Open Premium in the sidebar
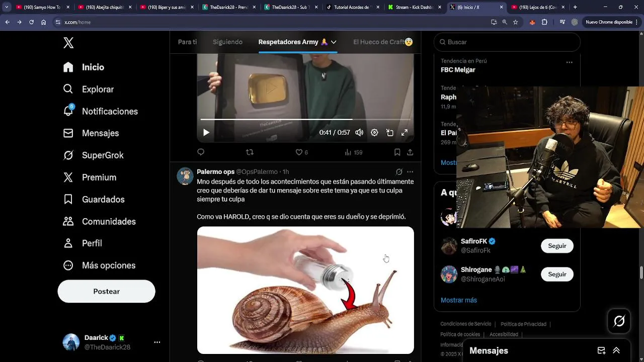The height and width of the screenshot is (362, 644). (x=90, y=177)
